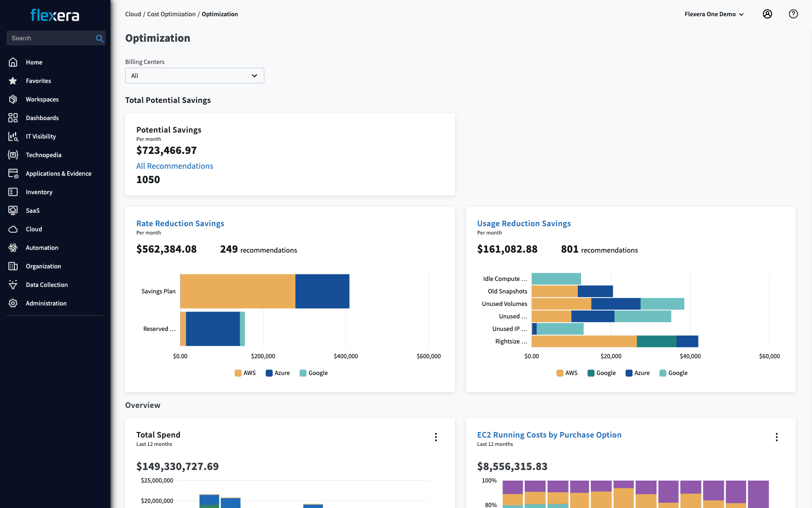812x508 pixels.
Task: Open Total Spend options kebab menu
Action: point(435,437)
